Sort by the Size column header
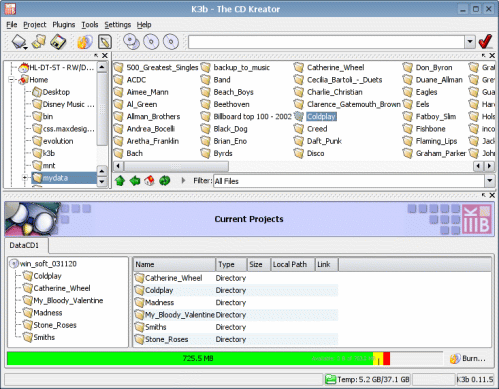The height and width of the screenshot is (389, 499). (x=258, y=264)
